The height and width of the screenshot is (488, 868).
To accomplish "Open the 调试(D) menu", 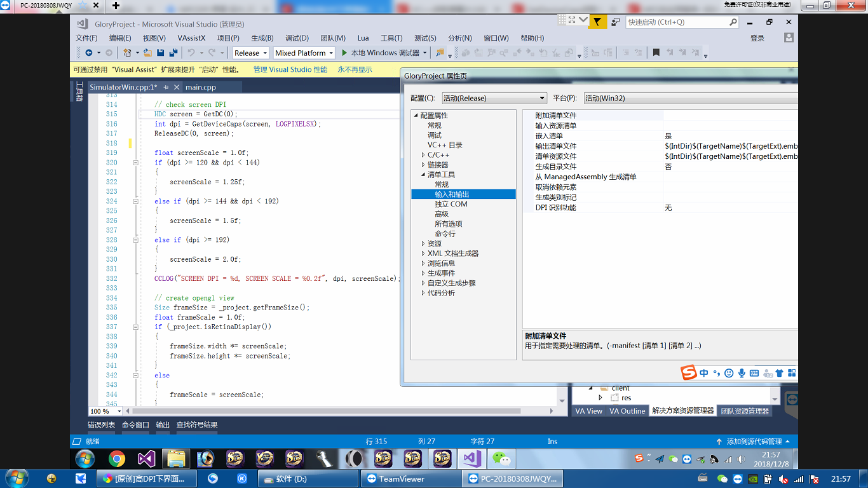I will [x=297, y=38].
